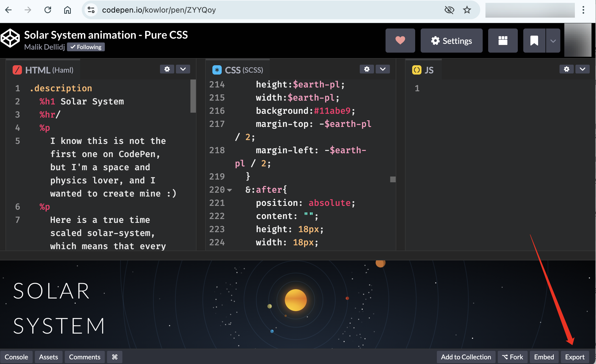Click the #11abe9 color value in CSS
This screenshot has height=364, width=596.
(x=332, y=111)
